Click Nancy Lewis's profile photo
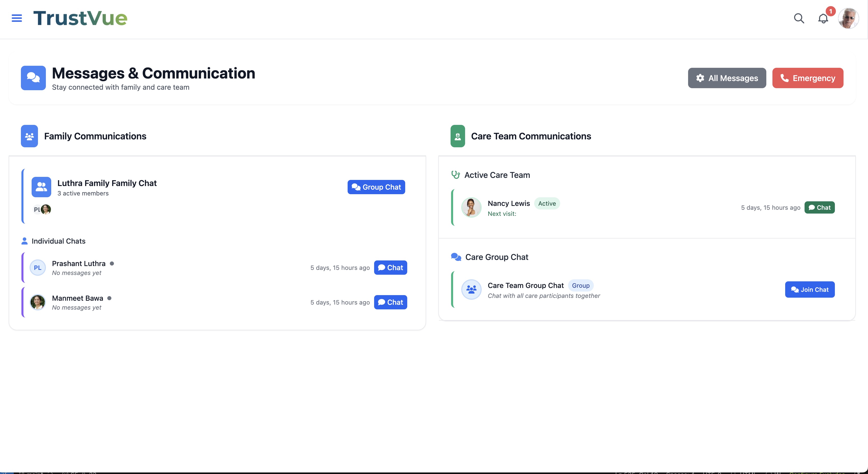This screenshot has height=474, width=868. 471,207
